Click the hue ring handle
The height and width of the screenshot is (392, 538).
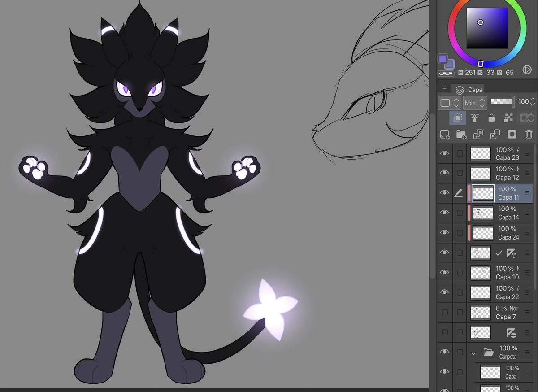480,64
